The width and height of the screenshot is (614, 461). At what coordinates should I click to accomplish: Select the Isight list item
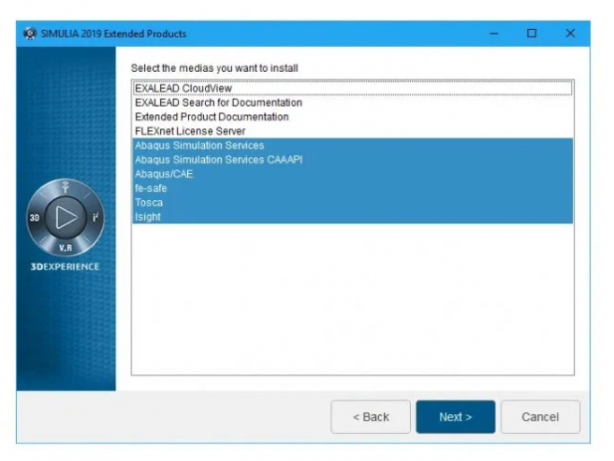tap(148, 216)
